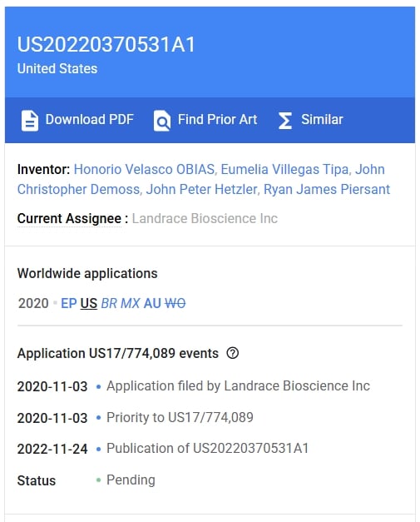
Task: Click the Similar sigma icon
Action: pyautogui.click(x=285, y=121)
